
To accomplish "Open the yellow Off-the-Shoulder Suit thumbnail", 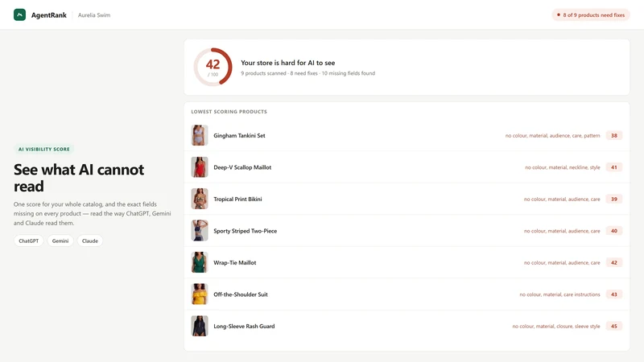I will pos(200,294).
